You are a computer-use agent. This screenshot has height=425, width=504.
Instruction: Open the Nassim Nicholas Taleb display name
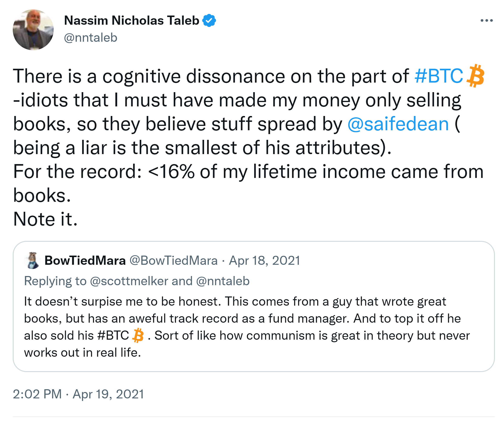tap(132, 20)
